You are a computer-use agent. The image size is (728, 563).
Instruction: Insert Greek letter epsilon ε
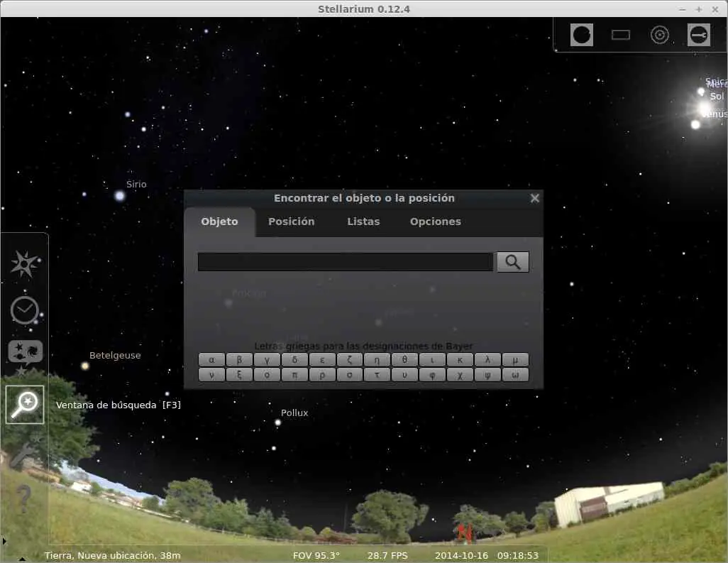coord(322,359)
